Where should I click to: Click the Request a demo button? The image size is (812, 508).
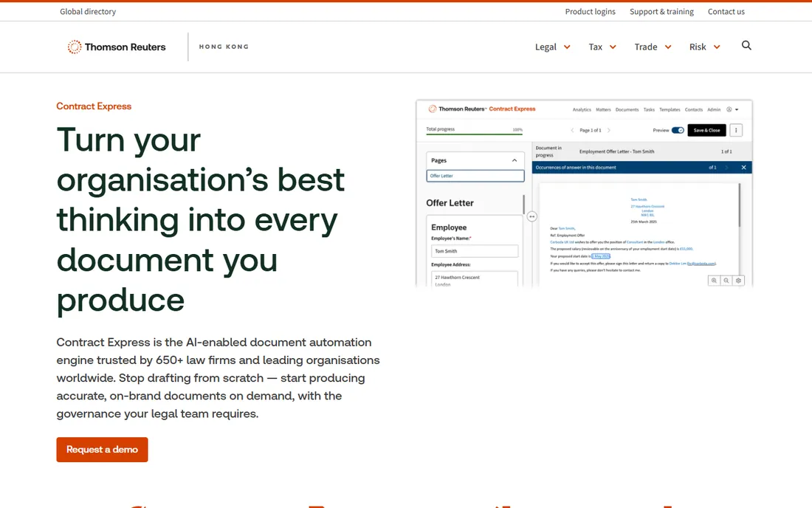102,450
